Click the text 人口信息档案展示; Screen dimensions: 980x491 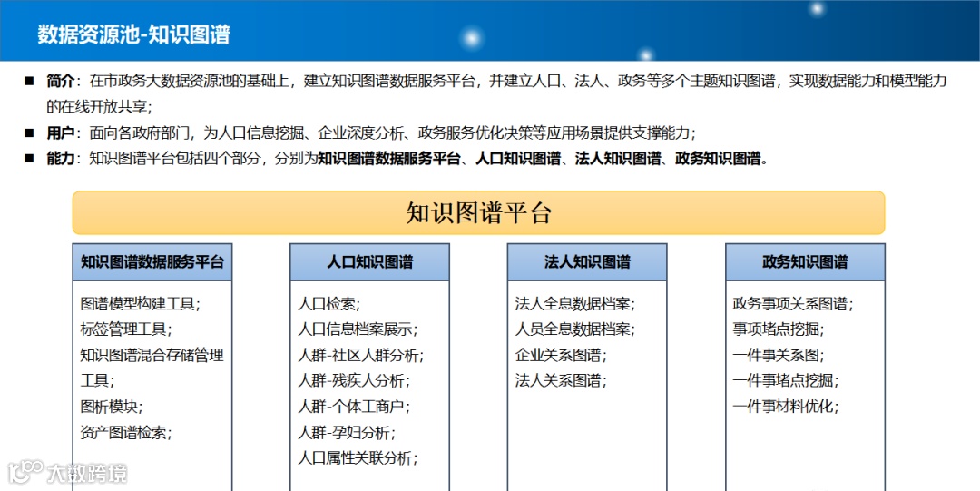[x=358, y=329]
